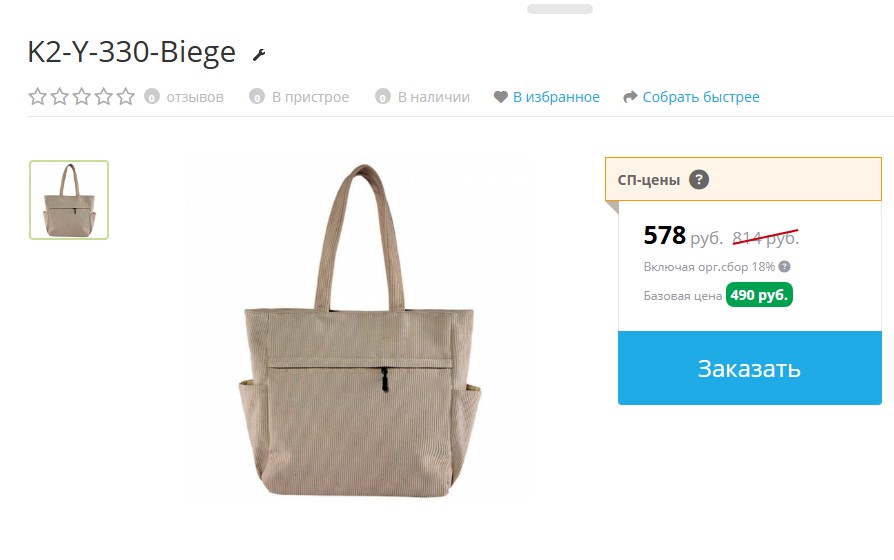Screen dimensions: 894x560
Task: Click the heart icon for favorites
Action: click(501, 97)
